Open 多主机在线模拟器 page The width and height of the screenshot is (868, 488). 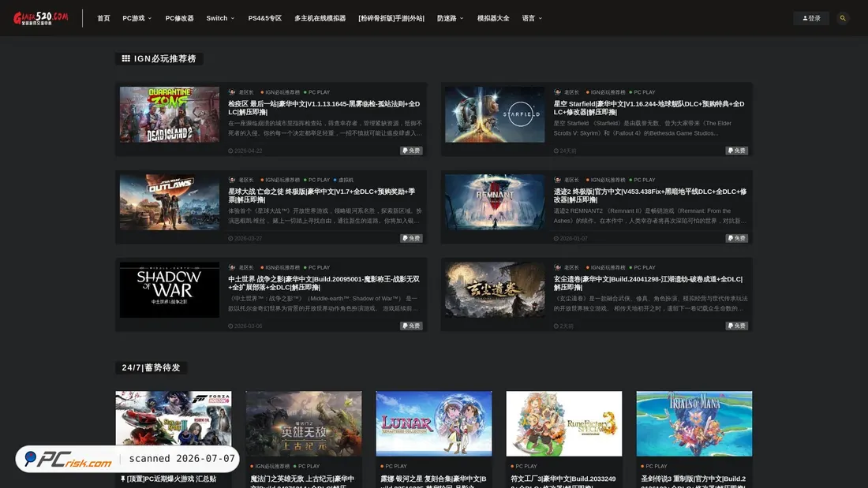(320, 18)
